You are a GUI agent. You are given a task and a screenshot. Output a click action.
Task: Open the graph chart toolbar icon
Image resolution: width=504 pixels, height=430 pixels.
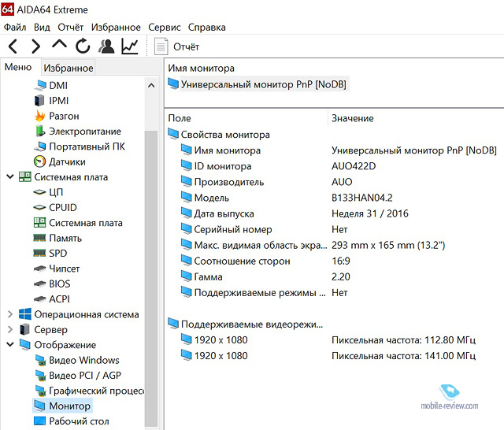(129, 46)
